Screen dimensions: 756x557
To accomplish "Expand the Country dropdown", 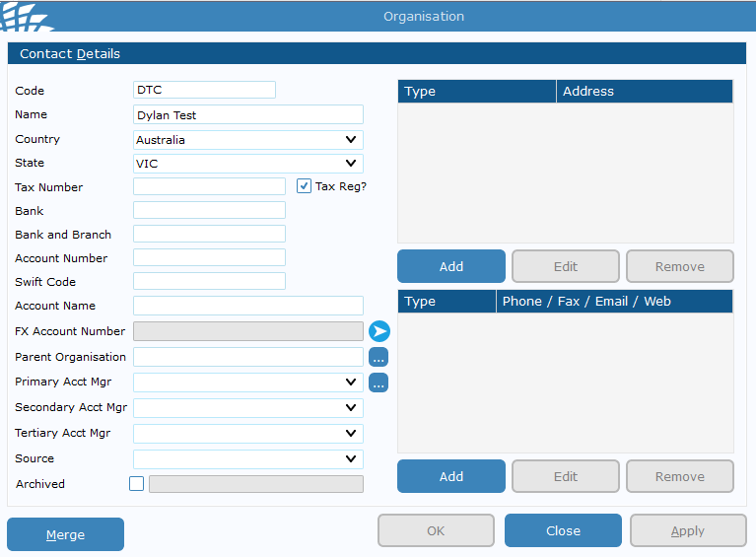I will (x=248, y=140).
